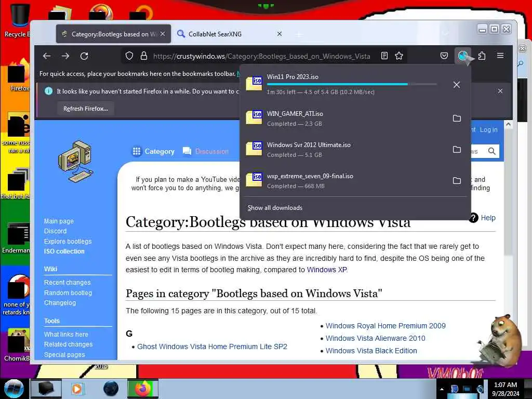This screenshot has width=532, height=399.
Task: Open What links here link
Action: click(x=66, y=334)
